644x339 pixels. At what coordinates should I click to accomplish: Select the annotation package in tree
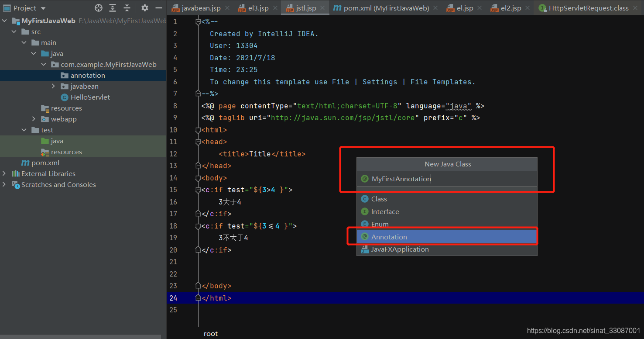pos(83,75)
